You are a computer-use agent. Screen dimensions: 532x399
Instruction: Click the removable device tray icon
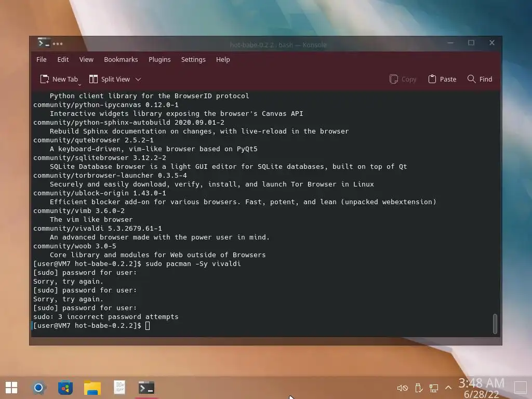(x=418, y=388)
